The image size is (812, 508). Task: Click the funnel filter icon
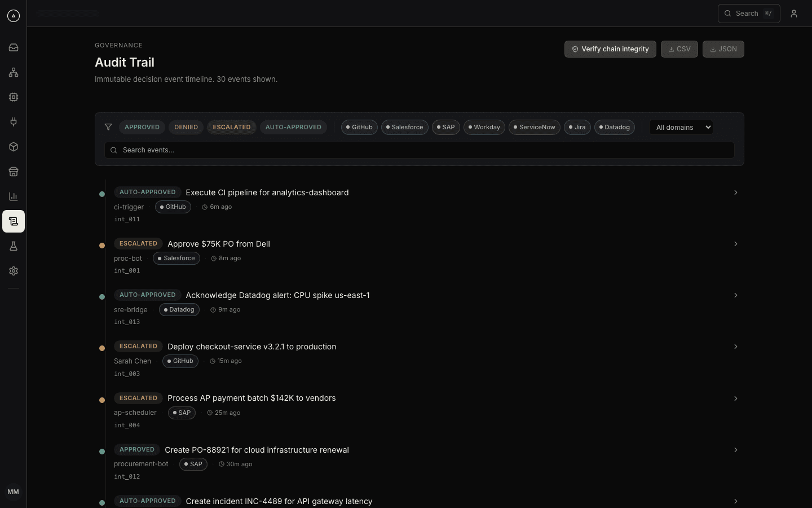(108, 127)
